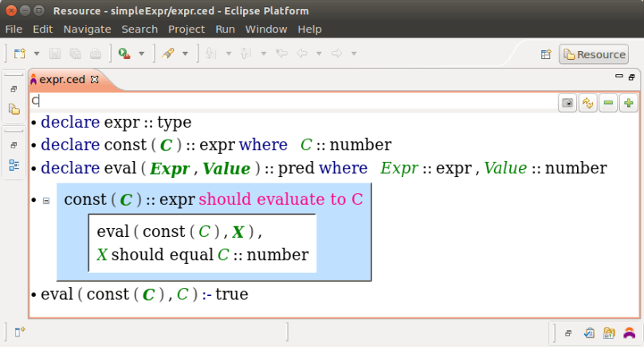Open the dropdown beside the external tools icon

pos(142,53)
